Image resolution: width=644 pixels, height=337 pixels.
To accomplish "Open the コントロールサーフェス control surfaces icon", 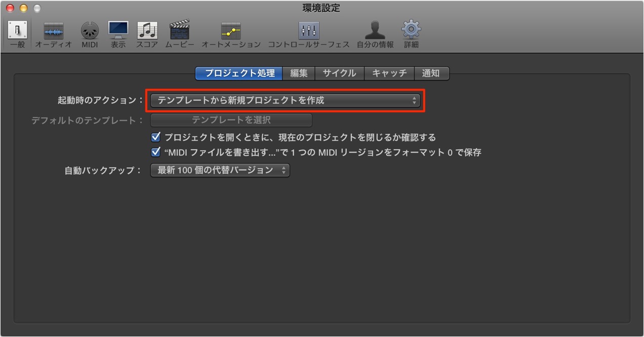I will [x=309, y=34].
